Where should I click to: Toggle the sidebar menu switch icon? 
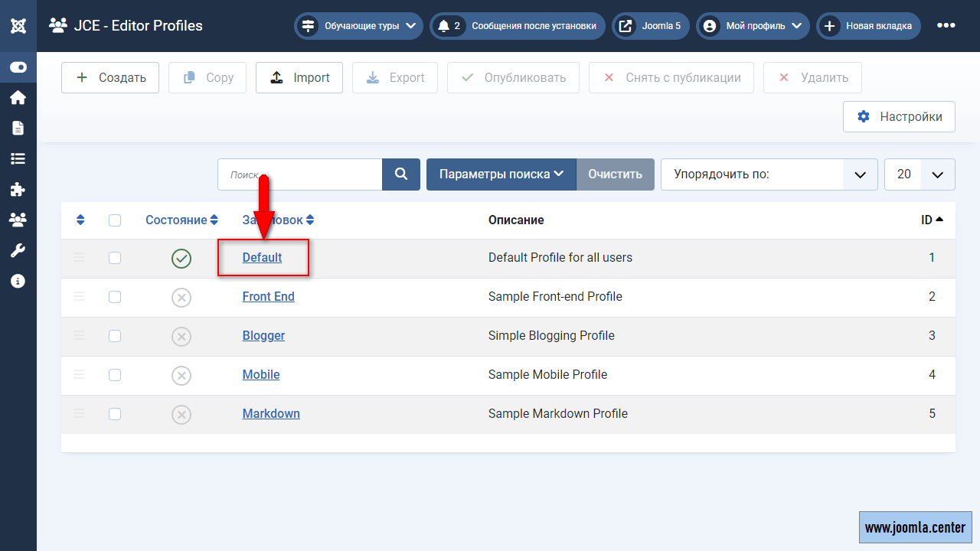(18, 67)
